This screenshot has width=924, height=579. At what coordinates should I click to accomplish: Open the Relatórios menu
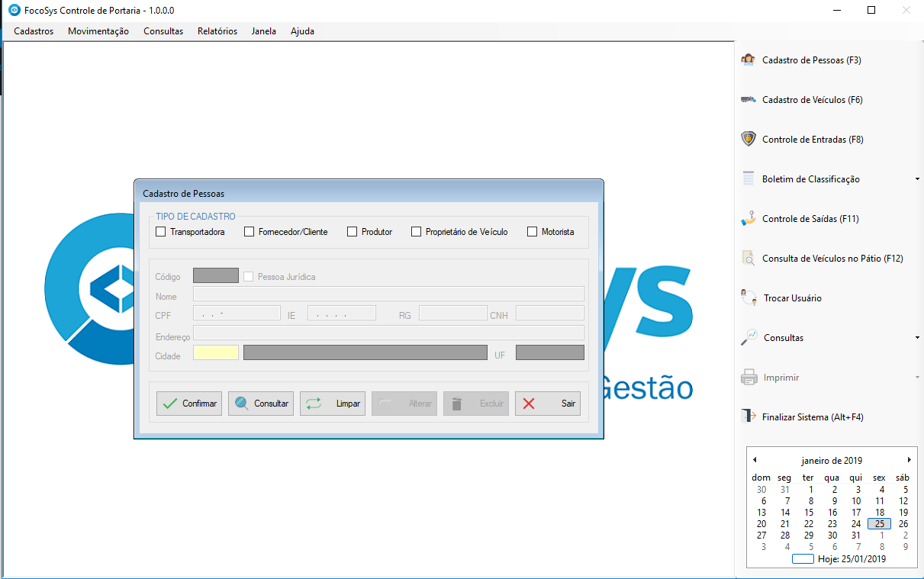point(217,31)
